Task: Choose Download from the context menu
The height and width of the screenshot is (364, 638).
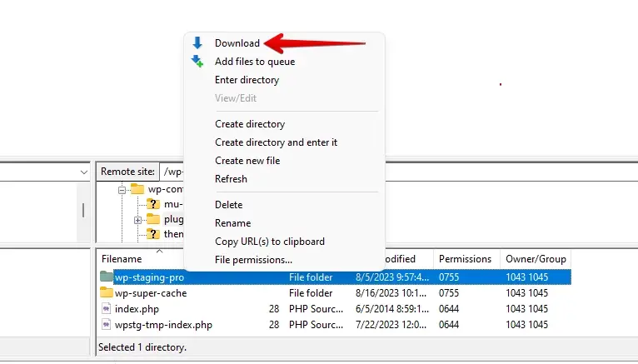Action: pos(237,43)
